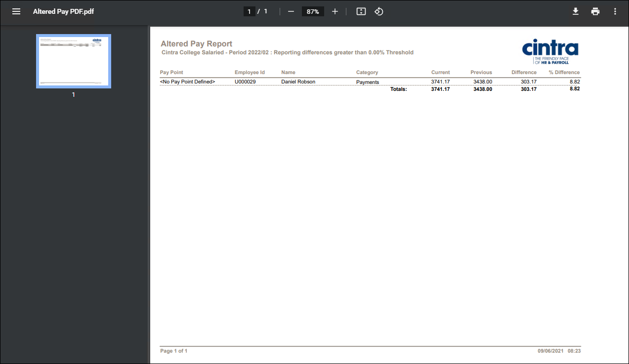This screenshot has height=364, width=629.
Task: Click the totals row 8.82 percent
Action: (575, 89)
